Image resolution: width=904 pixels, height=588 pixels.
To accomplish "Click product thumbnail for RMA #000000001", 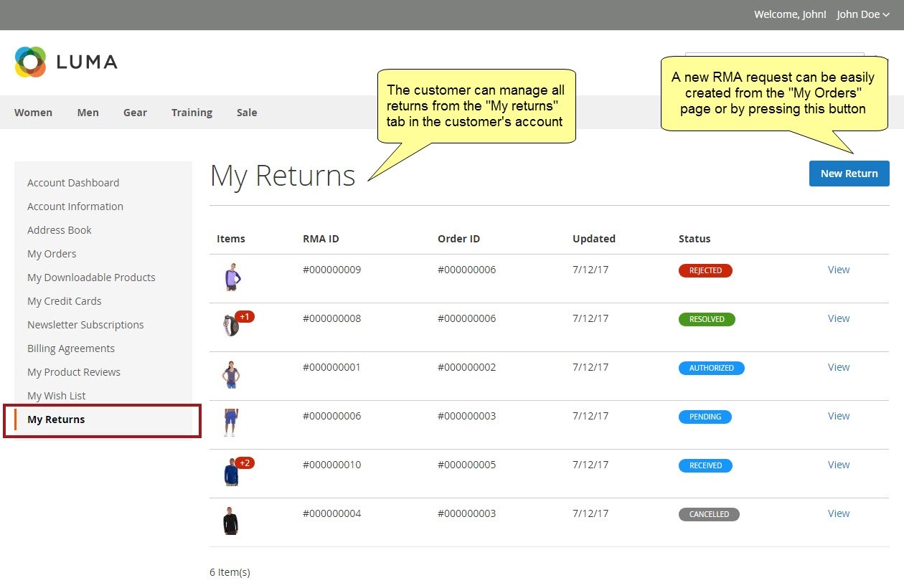I will [x=231, y=374].
